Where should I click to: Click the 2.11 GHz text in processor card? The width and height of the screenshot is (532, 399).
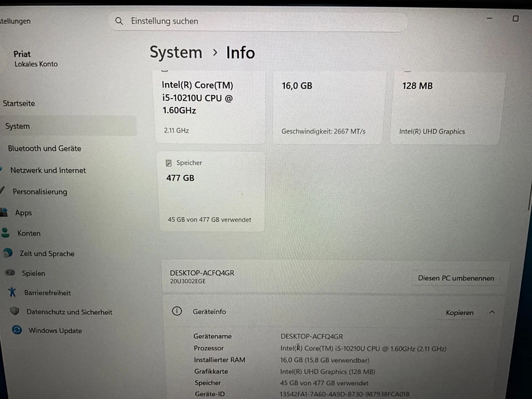pyautogui.click(x=176, y=131)
